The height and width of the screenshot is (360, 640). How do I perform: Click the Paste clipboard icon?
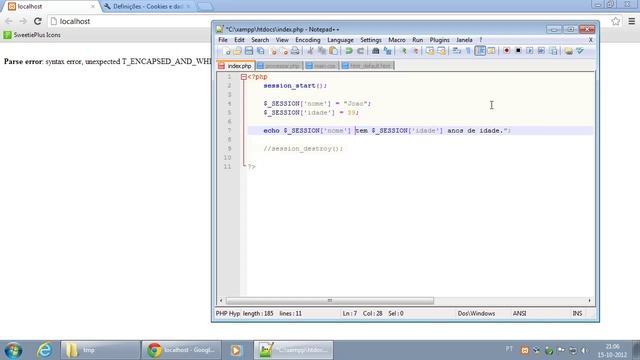click(x=333, y=51)
